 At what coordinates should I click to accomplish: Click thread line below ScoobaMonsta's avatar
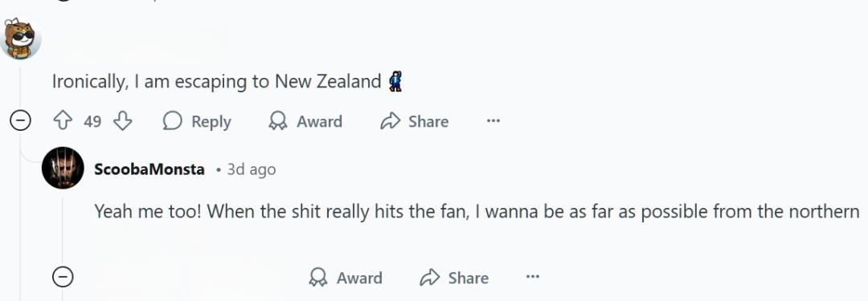[62, 227]
